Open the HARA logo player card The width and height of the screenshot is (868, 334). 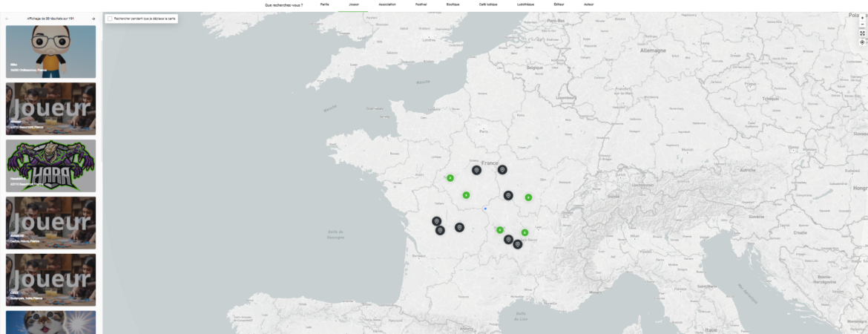click(x=50, y=166)
